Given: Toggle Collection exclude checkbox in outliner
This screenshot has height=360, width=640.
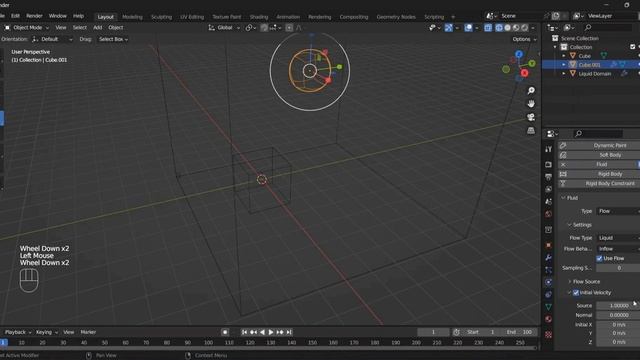Looking at the screenshot, I should 633,47.
